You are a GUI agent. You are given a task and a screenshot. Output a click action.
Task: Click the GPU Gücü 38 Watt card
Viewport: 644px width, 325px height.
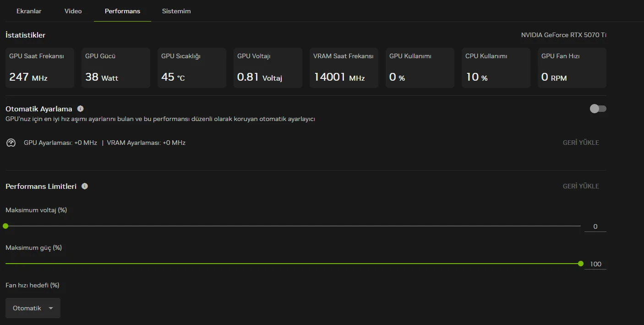(116, 68)
